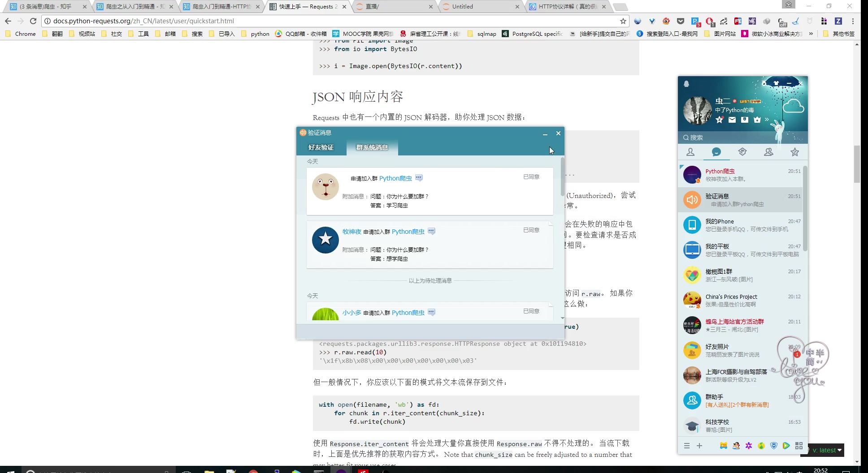
Task: Open QQ邮箱 - 收件箱 bookmark
Action: (x=301, y=34)
